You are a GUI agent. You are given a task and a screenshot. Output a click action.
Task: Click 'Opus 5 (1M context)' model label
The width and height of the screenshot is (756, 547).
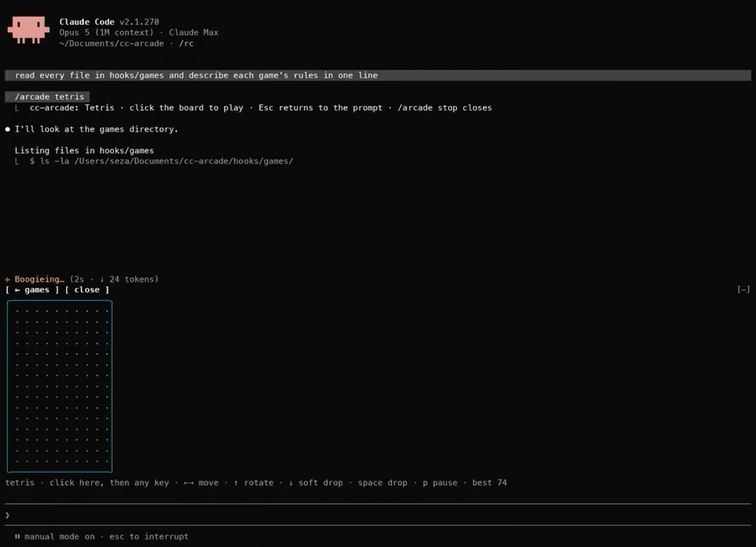pos(106,32)
